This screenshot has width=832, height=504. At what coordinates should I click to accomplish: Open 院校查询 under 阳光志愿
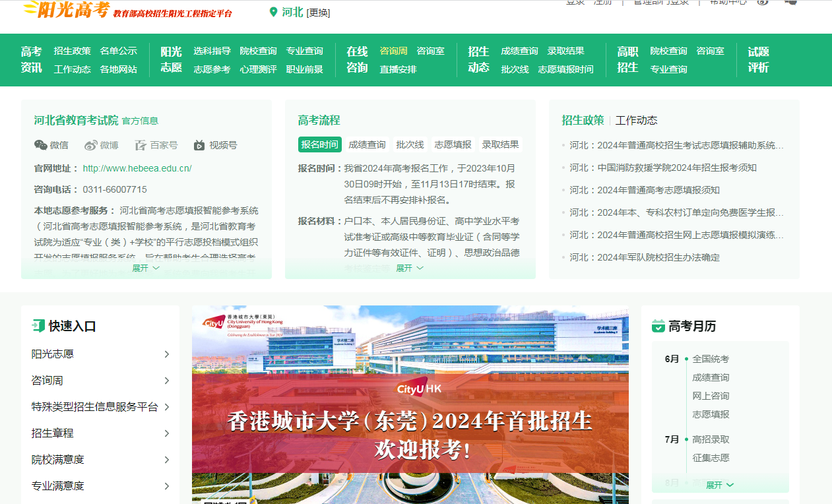point(259,51)
